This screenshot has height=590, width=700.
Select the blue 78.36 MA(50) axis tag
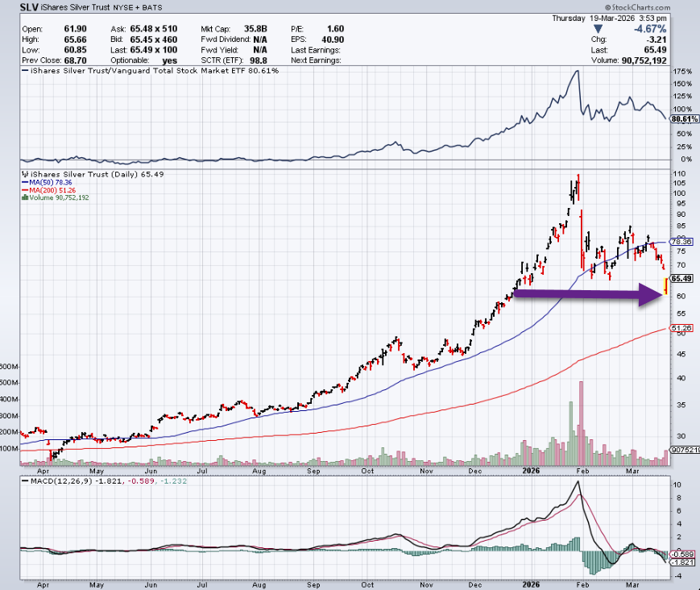[x=681, y=241]
